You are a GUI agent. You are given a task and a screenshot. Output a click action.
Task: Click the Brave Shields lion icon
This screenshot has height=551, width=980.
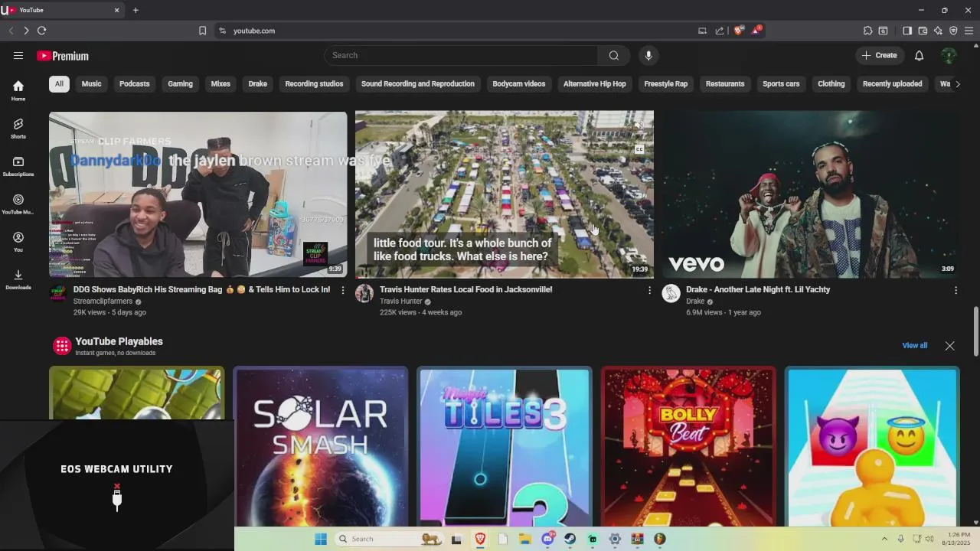pyautogui.click(x=739, y=31)
